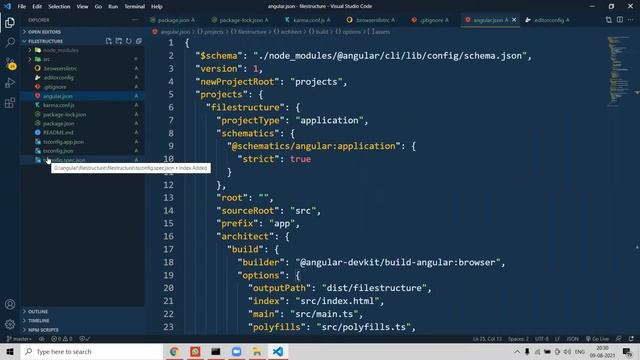640x360 pixels.
Task: Switch to the package.json tab
Action: (173, 20)
